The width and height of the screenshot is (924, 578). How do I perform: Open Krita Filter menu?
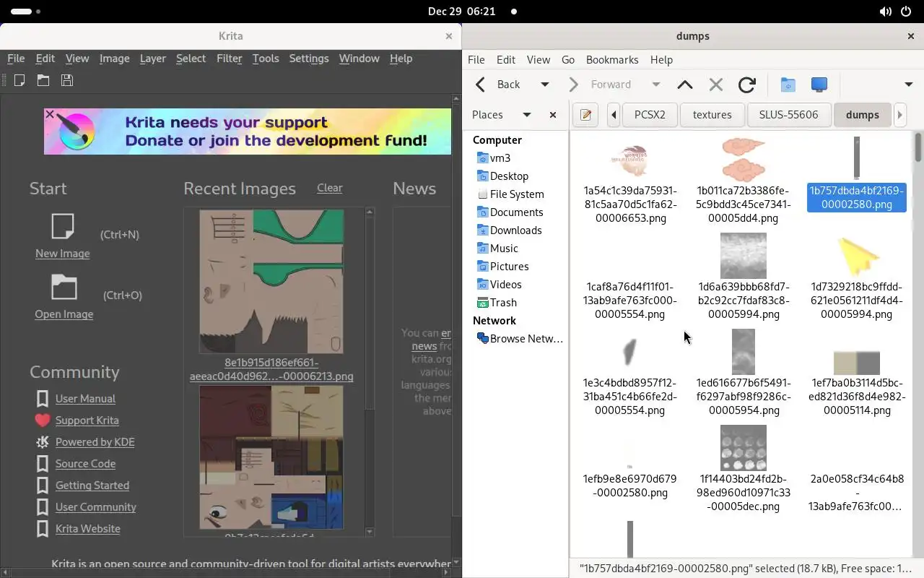[x=229, y=59]
